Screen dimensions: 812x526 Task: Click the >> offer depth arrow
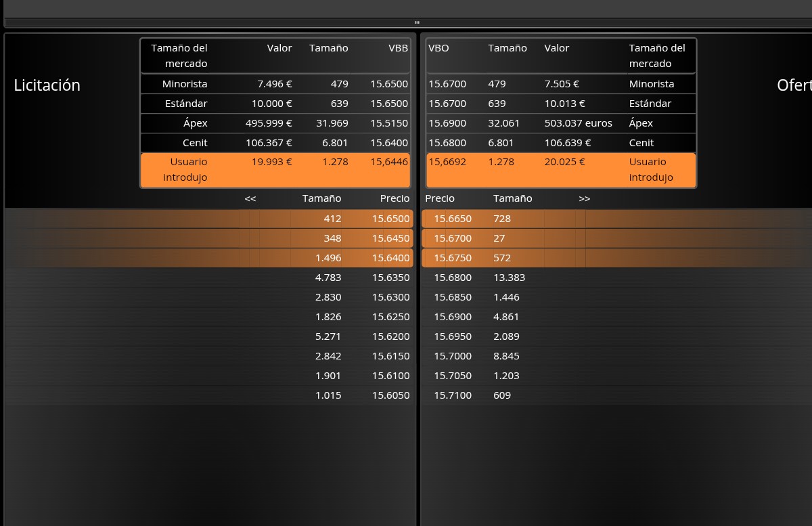(x=585, y=198)
